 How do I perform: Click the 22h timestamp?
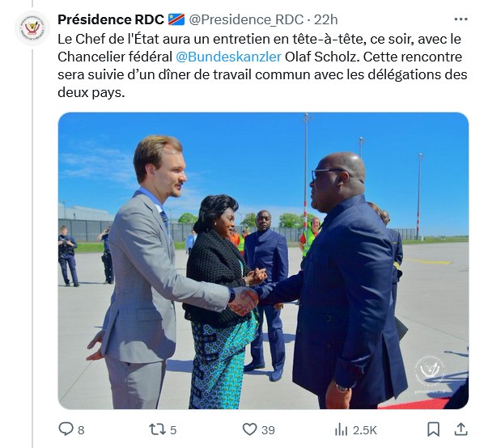pyautogui.click(x=325, y=19)
